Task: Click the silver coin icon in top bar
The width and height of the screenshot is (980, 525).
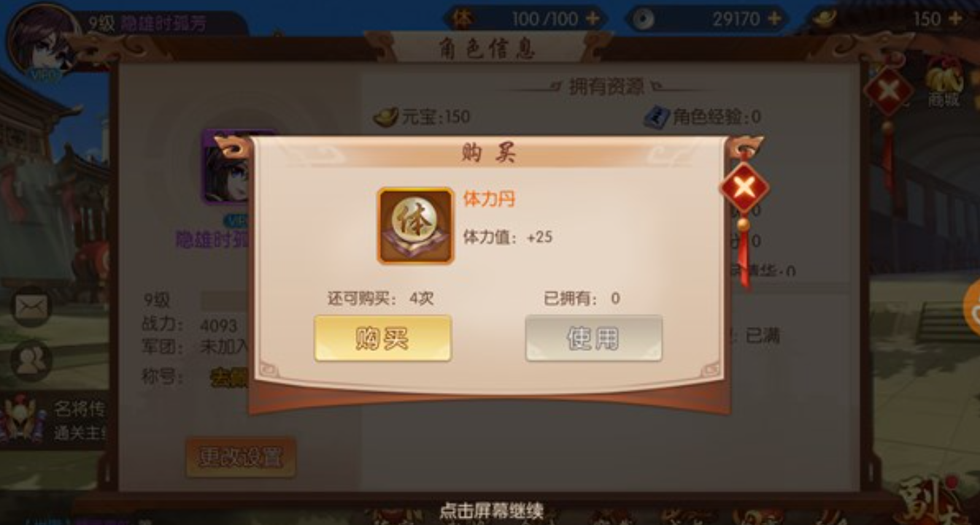Action: click(643, 19)
